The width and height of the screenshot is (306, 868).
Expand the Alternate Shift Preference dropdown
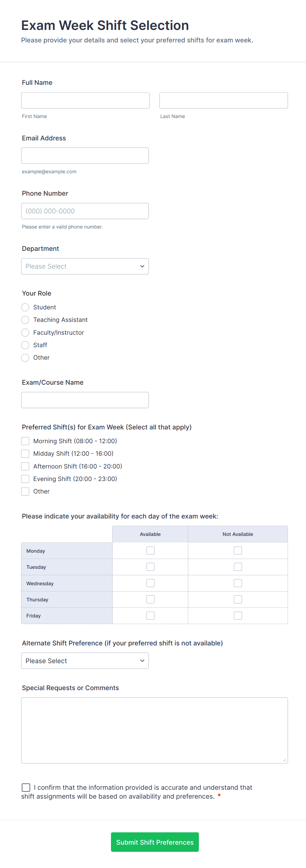tap(85, 661)
